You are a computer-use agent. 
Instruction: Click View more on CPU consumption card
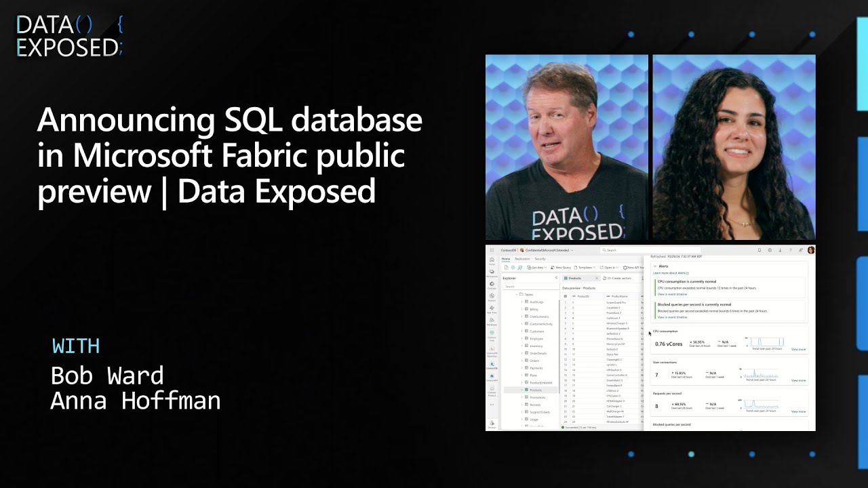click(x=798, y=349)
